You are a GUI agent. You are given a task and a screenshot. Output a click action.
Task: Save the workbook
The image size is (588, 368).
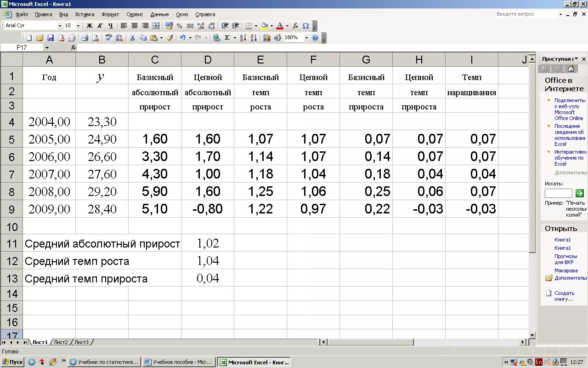click(x=50, y=38)
